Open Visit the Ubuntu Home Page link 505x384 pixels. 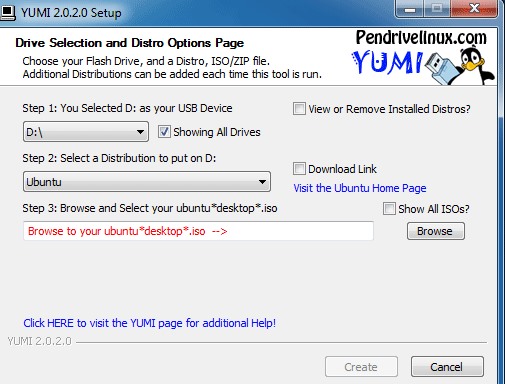click(x=360, y=188)
